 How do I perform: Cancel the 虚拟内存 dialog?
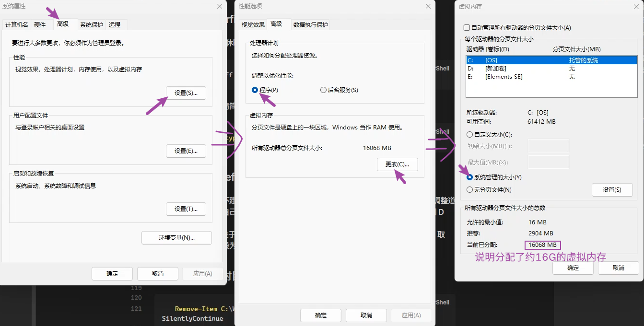click(x=619, y=268)
